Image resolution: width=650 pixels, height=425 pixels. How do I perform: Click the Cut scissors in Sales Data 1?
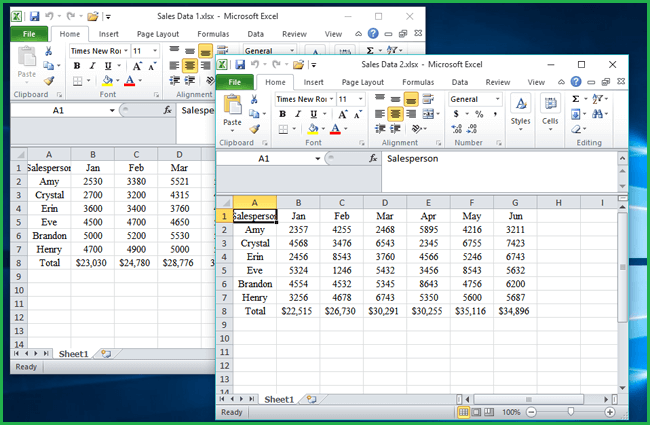(x=49, y=50)
